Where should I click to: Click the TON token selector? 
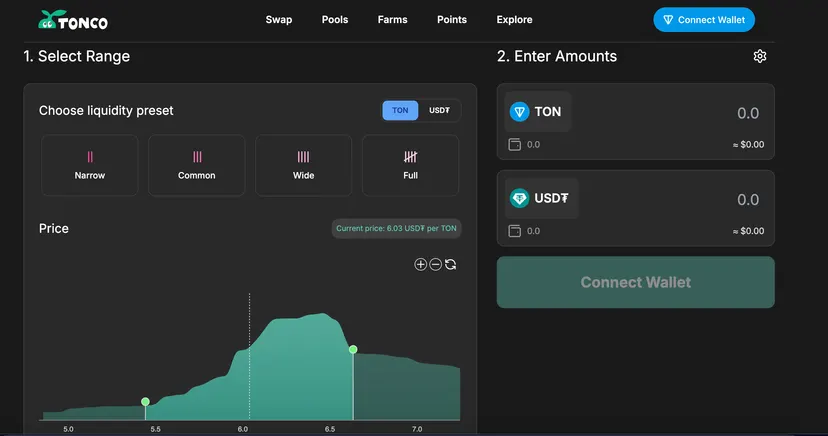pyautogui.click(x=538, y=112)
